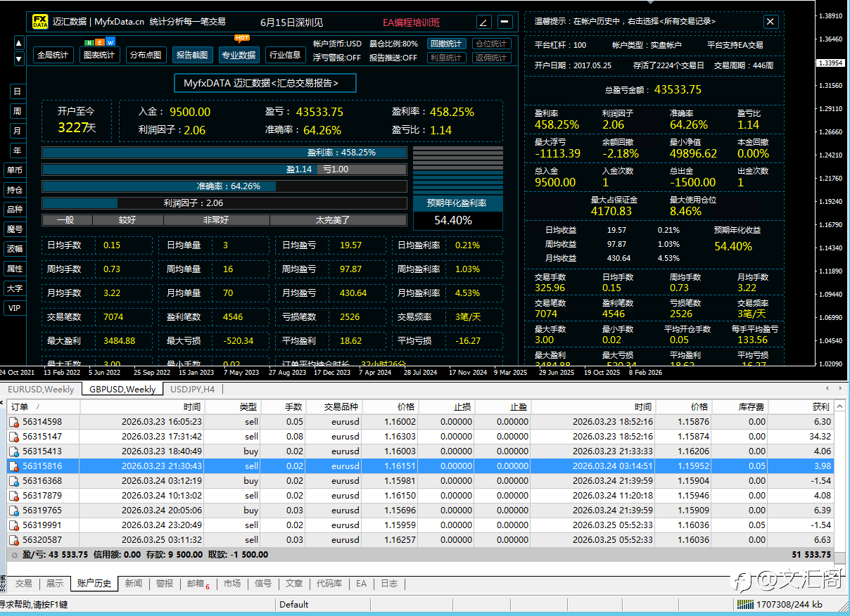Viewport: 850px width, 616px height.
Task: Click the connection bars status icon
Action: pos(745,604)
